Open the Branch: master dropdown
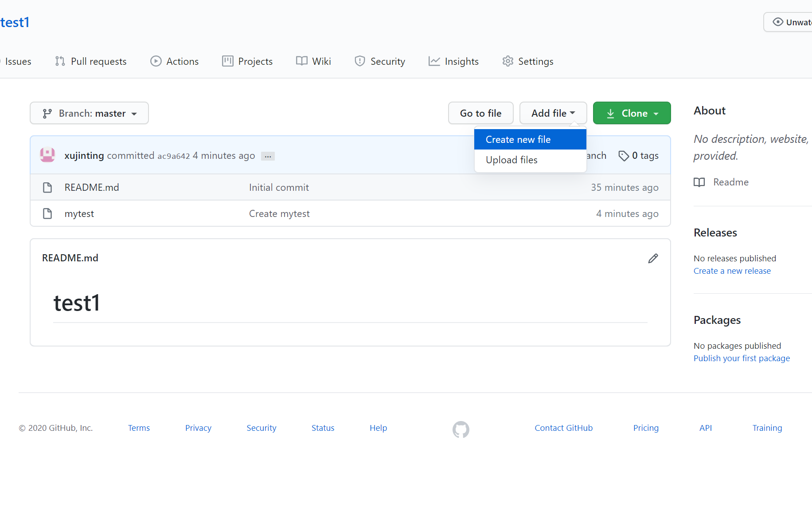Viewport: 812px width, 508px height. point(89,113)
